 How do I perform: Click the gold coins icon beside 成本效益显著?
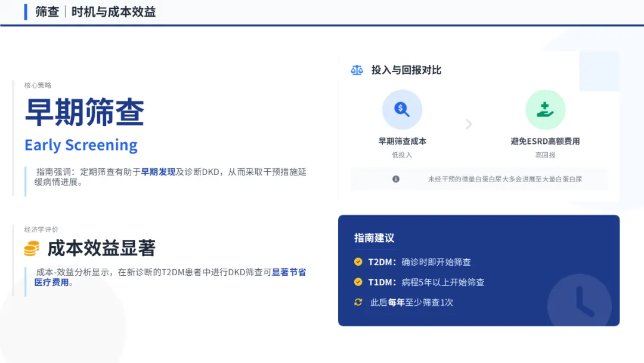[32, 249]
